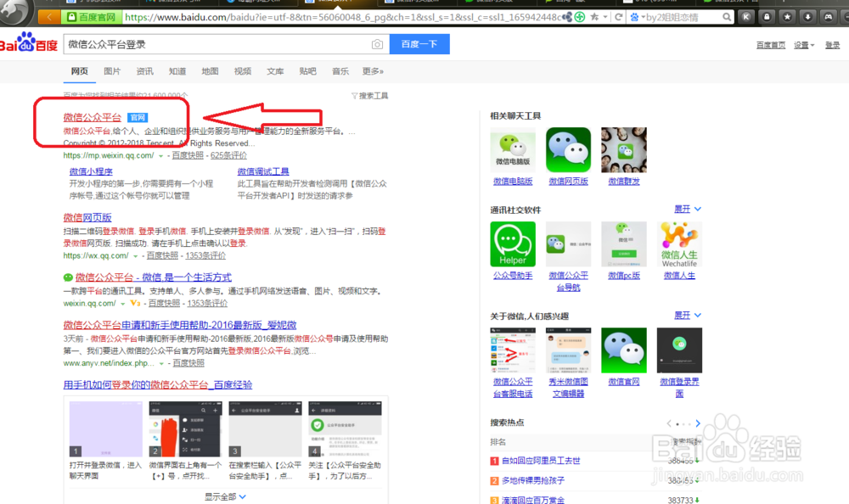Expand 显示全部 under the steps
Viewport: 849px width, 504px height.
[225, 496]
